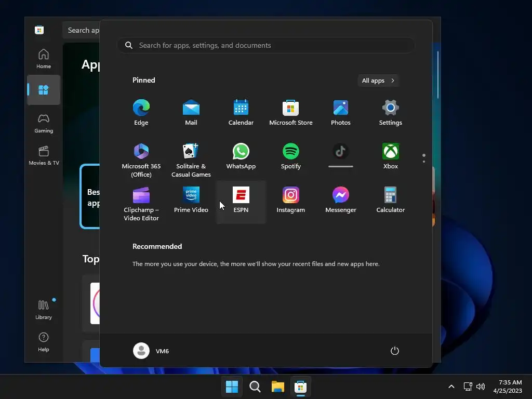532x399 pixels.
Task: Launch Solitaire & Casual Games
Action: tap(191, 160)
